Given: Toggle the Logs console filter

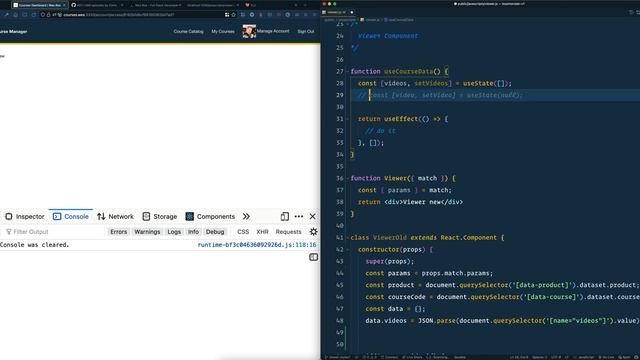Looking at the screenshot, I should tap(174, 232).
